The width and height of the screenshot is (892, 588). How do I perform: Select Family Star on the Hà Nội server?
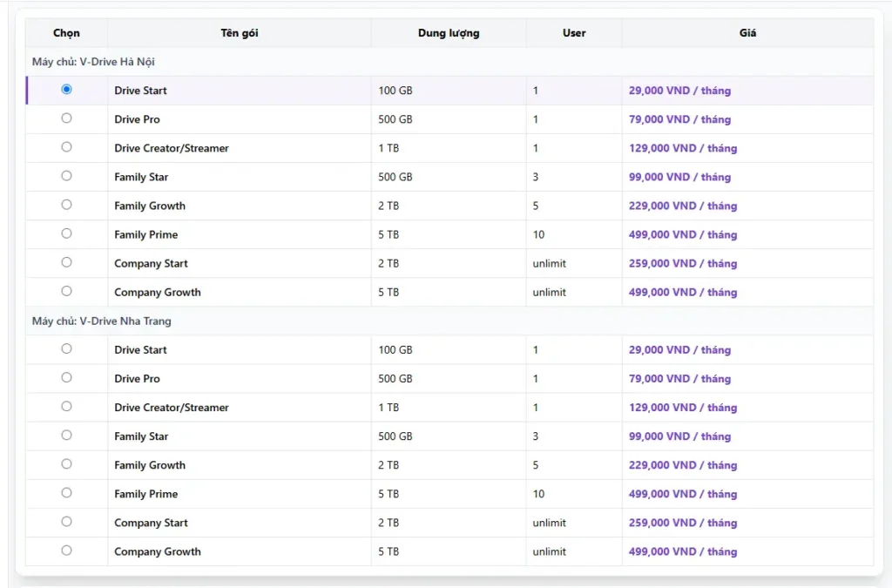[x=66, y=176]
